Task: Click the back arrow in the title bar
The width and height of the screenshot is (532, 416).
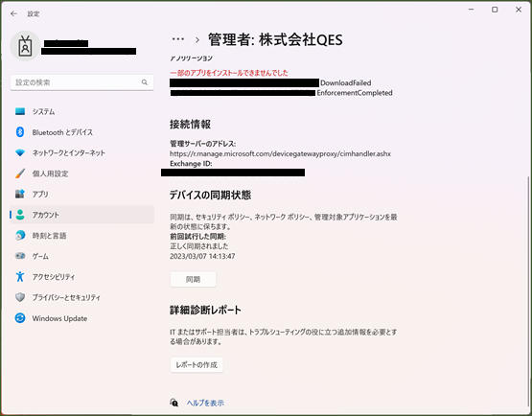Action: point(13,13)
